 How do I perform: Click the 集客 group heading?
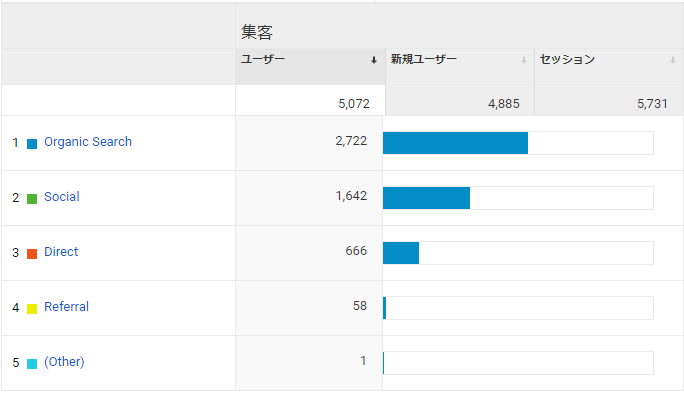tap(257, 32)
